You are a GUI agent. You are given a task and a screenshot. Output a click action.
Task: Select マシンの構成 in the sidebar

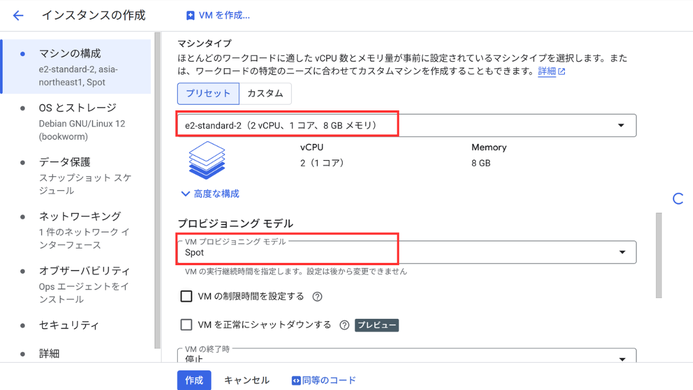[76, 67]
